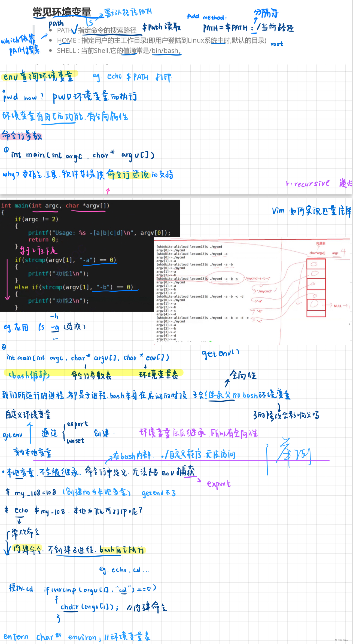Click the code line printf("功能2\n")
The width and height of the screenshot is (353, 644).
[59, 301]
